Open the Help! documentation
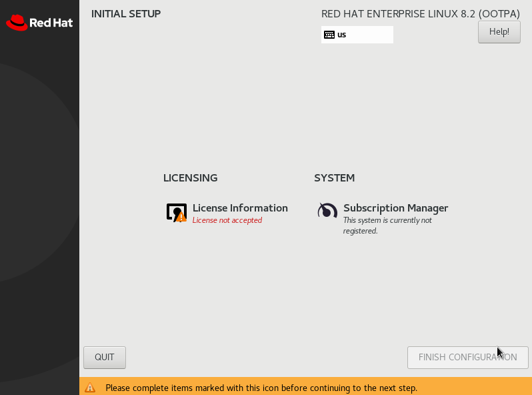 pos(499,31)
